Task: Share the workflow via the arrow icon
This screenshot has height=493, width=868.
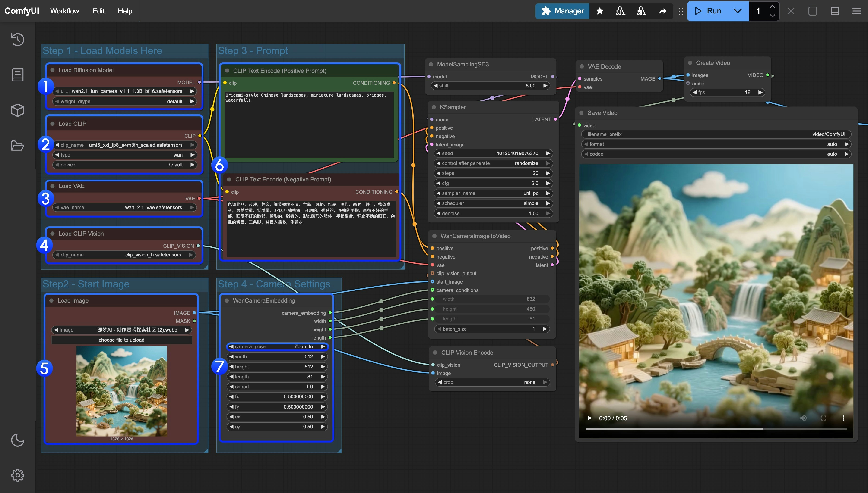Action: pyautogui.click(x=662, y=11)
